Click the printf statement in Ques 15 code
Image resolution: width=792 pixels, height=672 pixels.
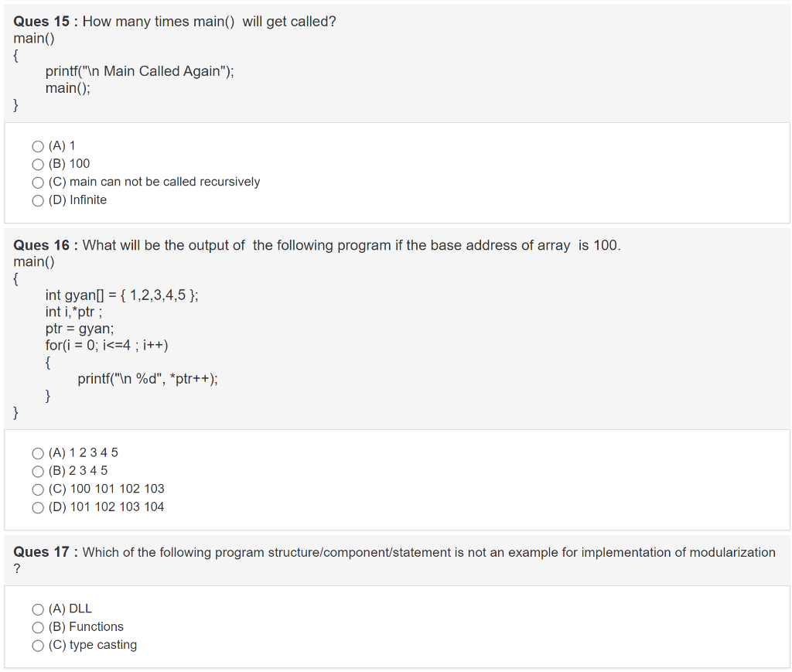point(139,71)
